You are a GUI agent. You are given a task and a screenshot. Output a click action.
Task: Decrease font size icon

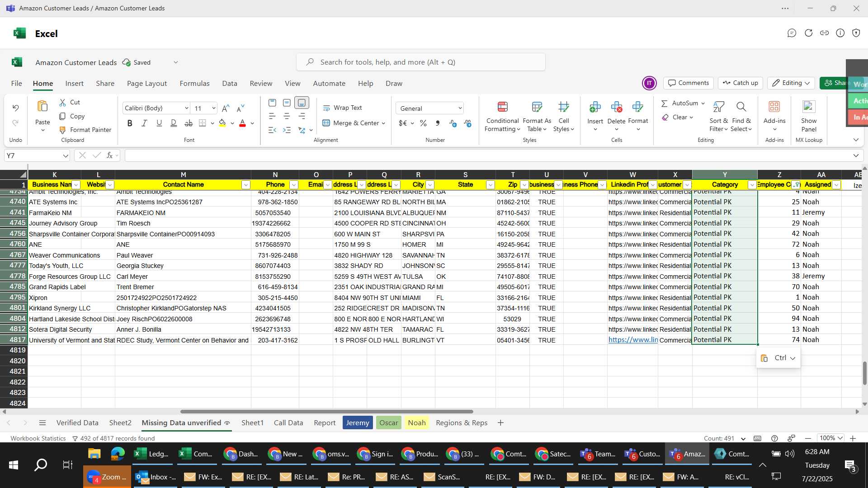pos(241,108)
